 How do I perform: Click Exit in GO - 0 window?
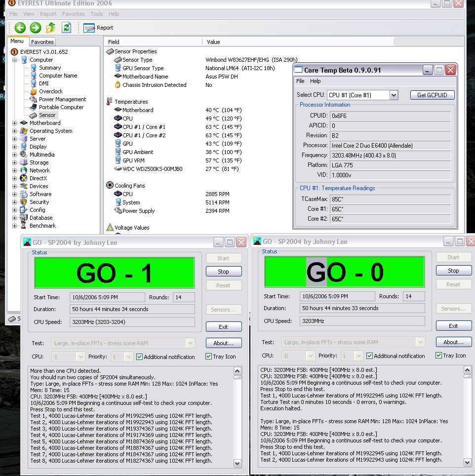click(x=453, y=326)
